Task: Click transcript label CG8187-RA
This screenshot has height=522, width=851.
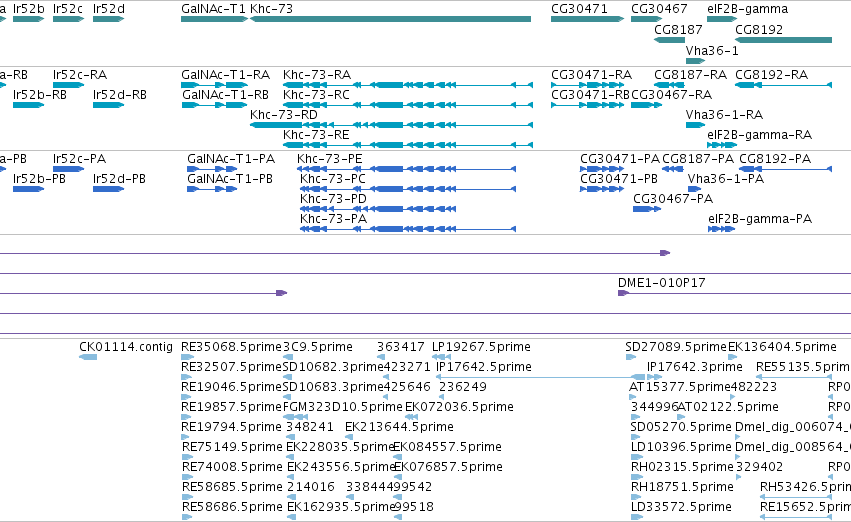Action: tap(690, 74)
